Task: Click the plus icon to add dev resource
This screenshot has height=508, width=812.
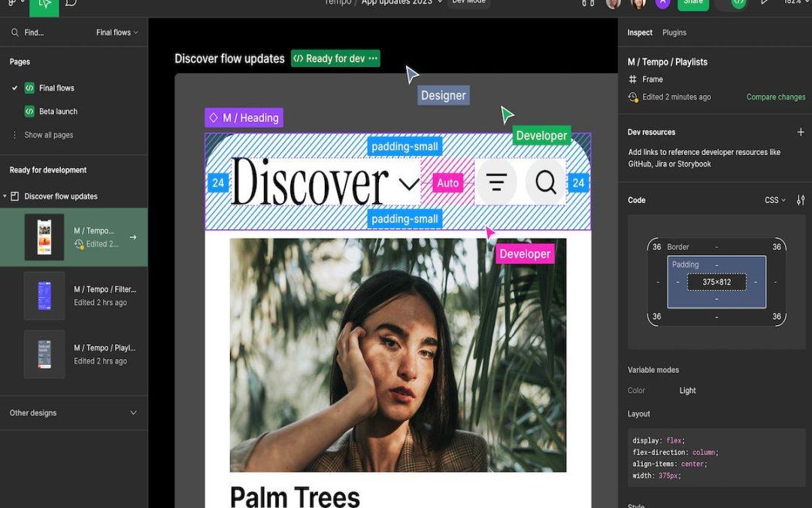Action: coord(800,132)
